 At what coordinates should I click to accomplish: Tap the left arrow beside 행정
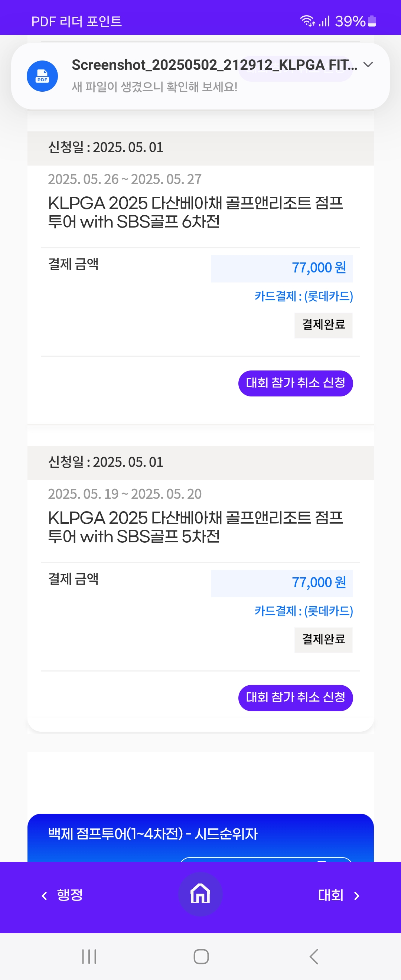coord(45,895)
